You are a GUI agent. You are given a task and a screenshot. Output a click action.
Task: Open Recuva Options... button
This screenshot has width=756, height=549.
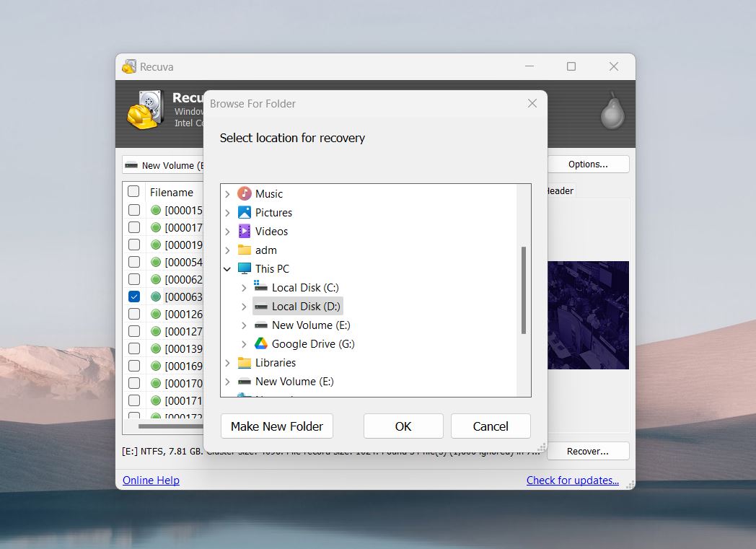pos(588,164)
